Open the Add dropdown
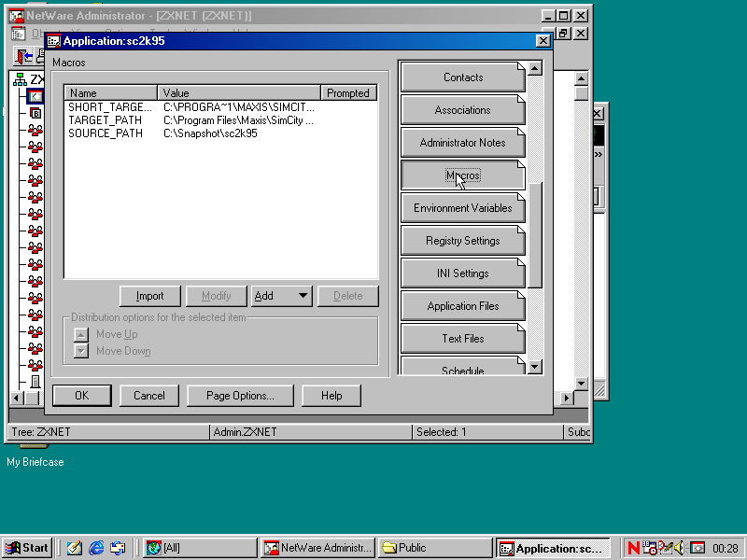Image resolution: width=747 pixels, height=560 pixels. point(282,296)
